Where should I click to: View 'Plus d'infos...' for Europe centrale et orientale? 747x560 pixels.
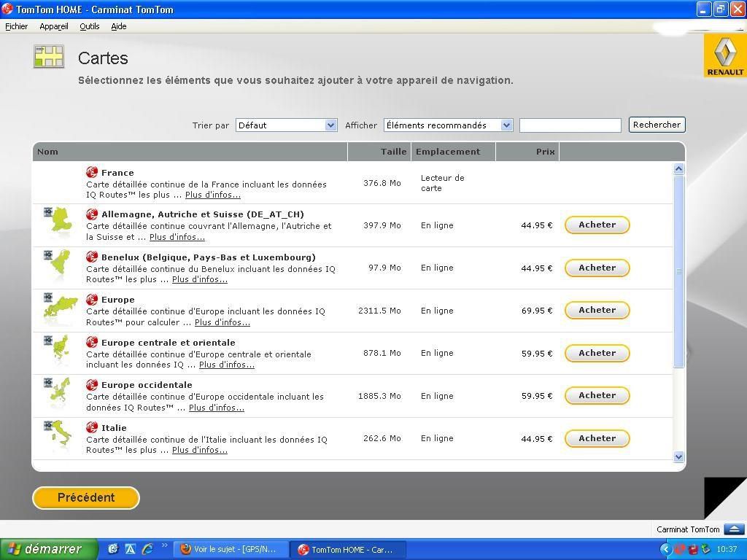point(227,365)
